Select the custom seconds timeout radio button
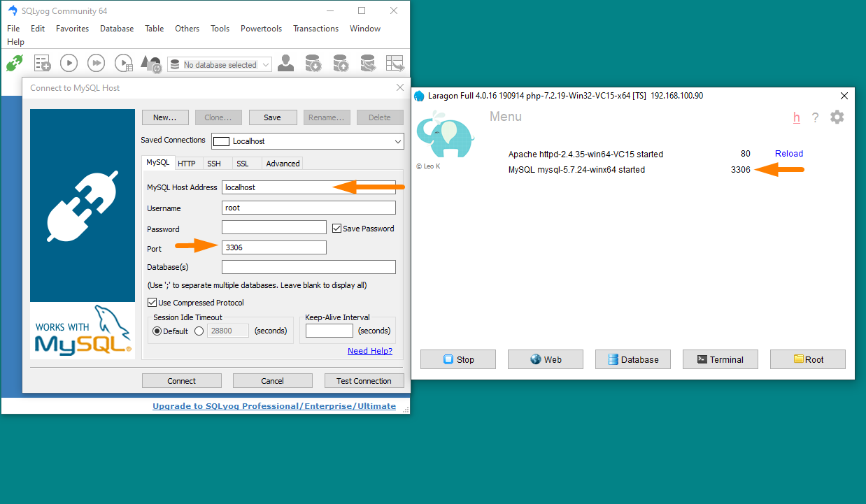Viewport: 866px width, 504px height. click(199, 331)
